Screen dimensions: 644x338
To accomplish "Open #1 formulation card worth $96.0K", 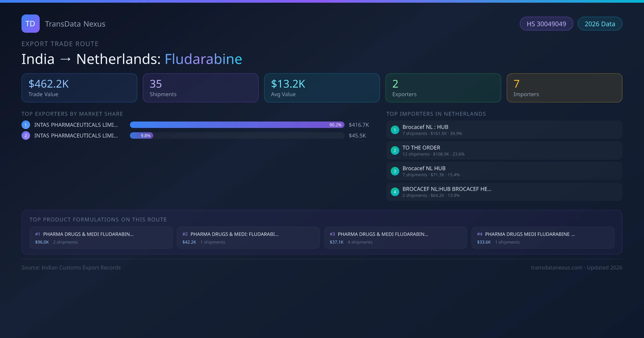I will point(101,238).
